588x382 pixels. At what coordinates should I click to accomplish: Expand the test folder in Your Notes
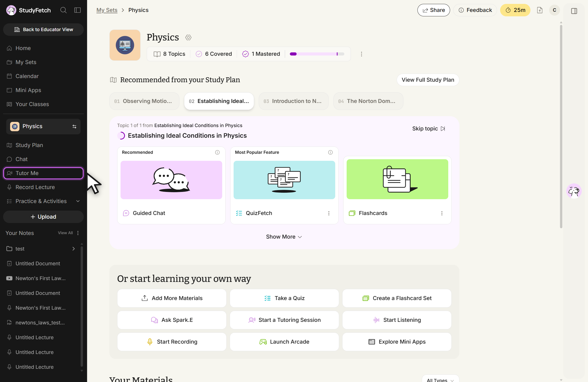tap(74, 249)
